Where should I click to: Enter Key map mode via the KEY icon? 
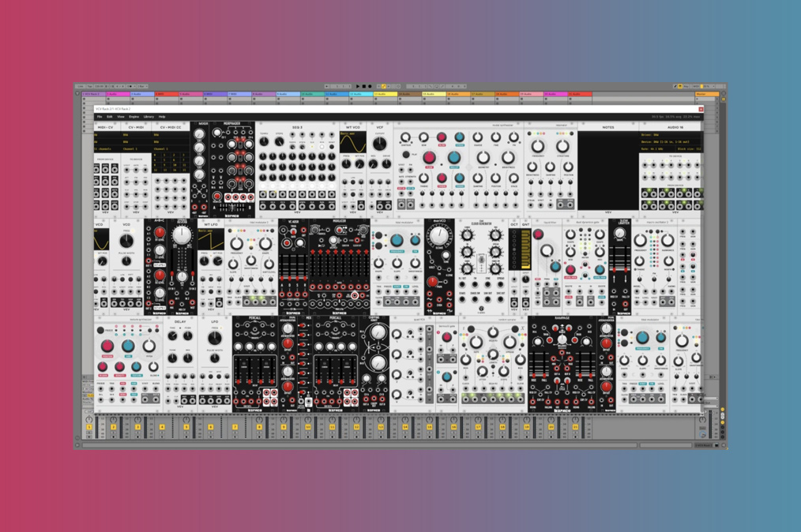click(x=686, y=87)
